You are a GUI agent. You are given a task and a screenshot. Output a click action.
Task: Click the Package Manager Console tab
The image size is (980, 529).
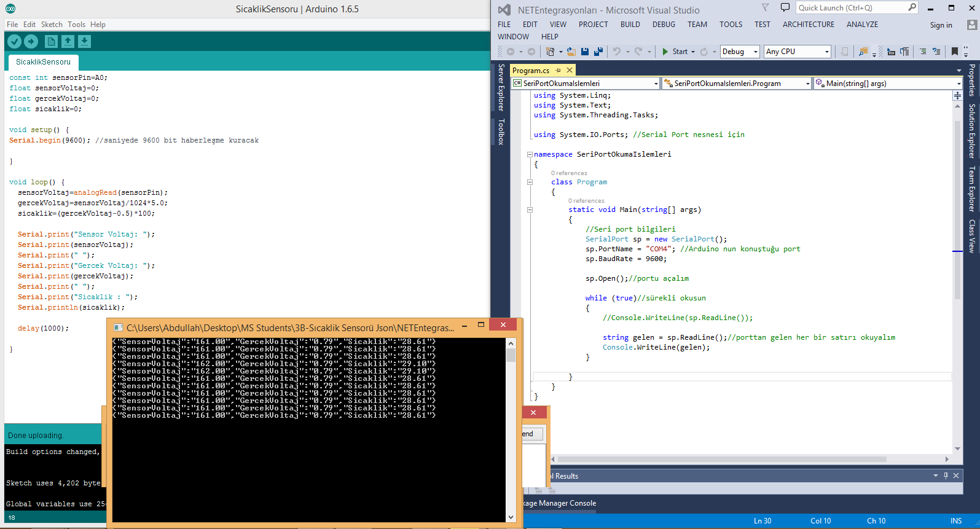pos(559,503)
